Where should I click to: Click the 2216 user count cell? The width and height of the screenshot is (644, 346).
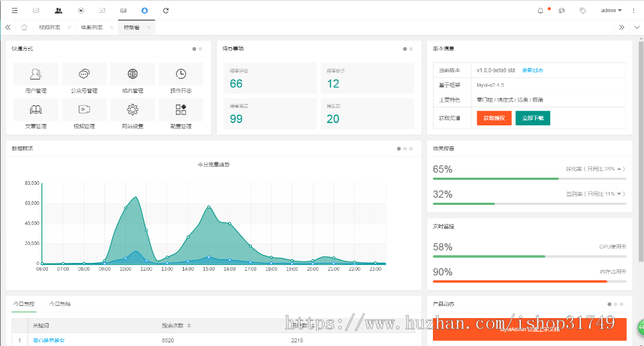(x=297, y=340)
